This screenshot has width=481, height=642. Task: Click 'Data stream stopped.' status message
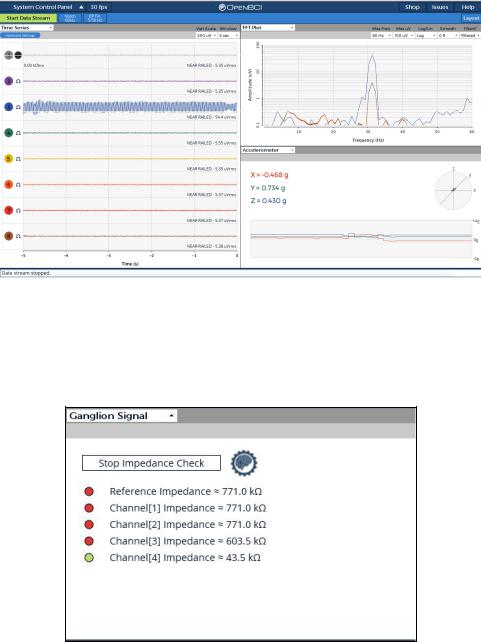[26, 273]
